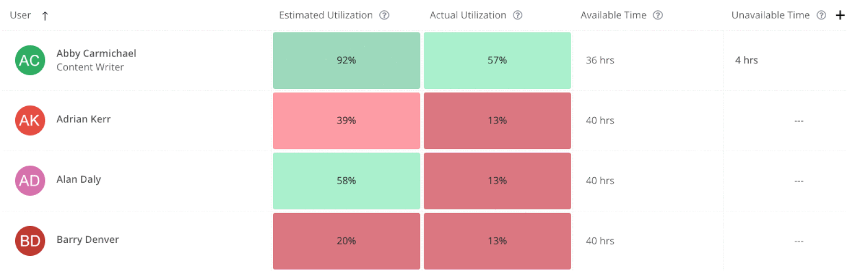The height and width of the screenshot is (271, 868).
Task: Open Adrian Kerr's AK avatar
Action: click(30, 120)
